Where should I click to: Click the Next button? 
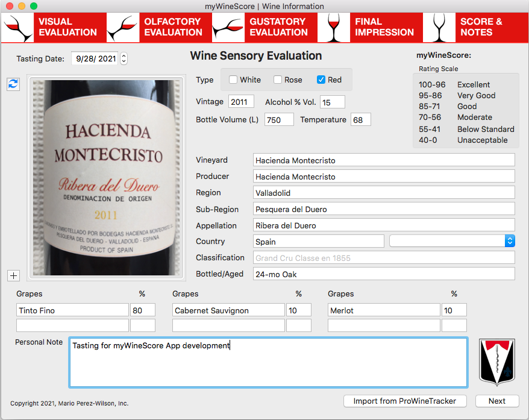pos(497,401)
